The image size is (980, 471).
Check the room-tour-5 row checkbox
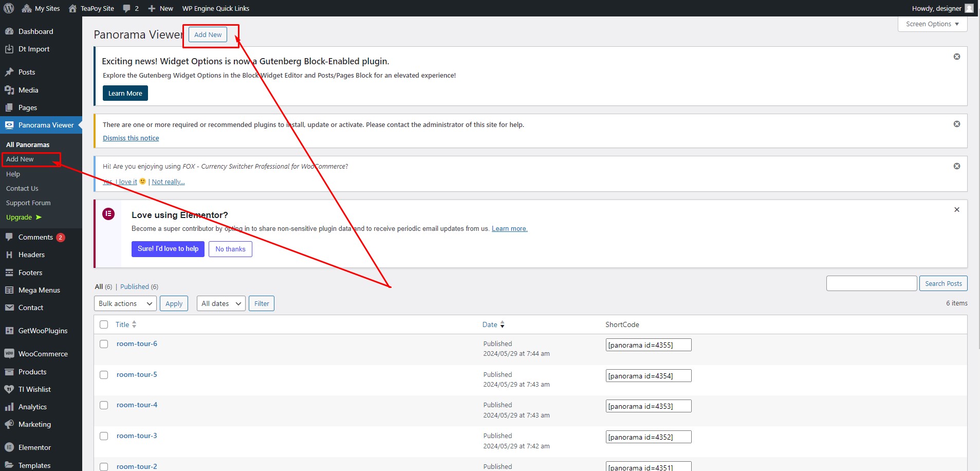[104, 375]
